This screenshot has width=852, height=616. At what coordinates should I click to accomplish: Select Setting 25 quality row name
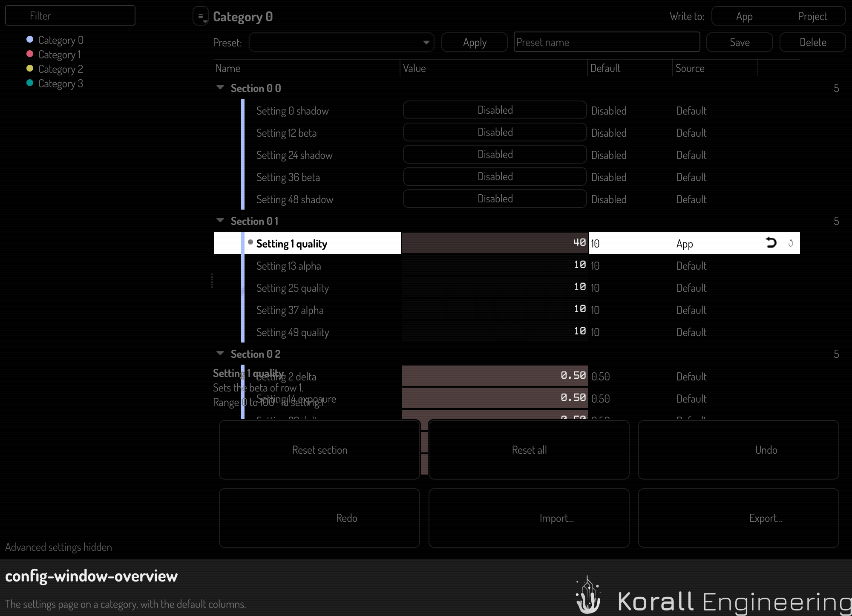tap(293, 288)
